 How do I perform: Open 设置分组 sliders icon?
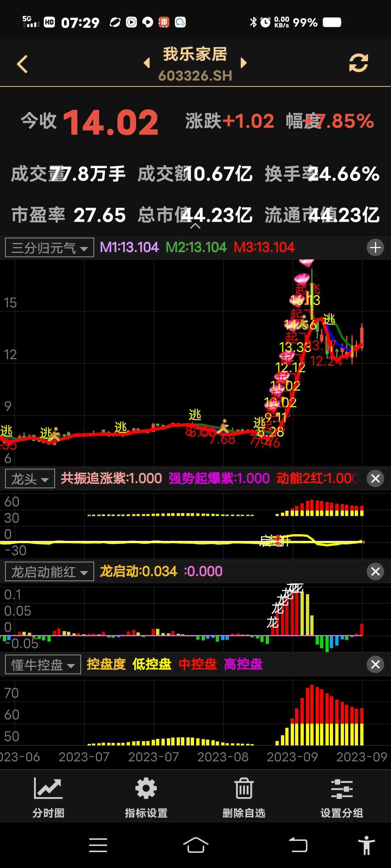click(x=342, y=798)
